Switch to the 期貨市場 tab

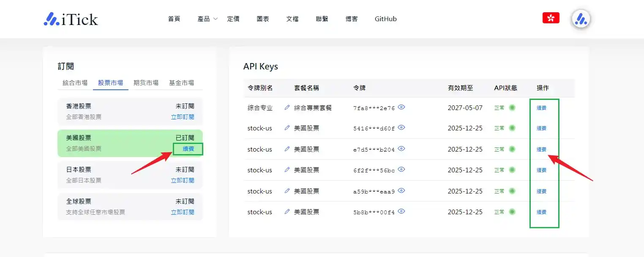(146, 83)
